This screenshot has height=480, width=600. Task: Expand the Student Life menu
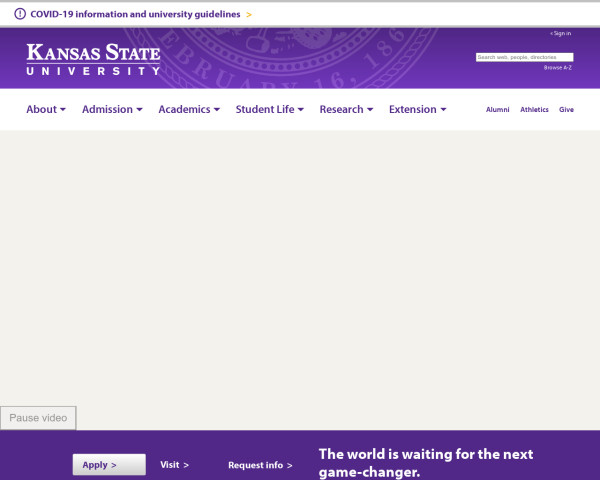[269, 109]
